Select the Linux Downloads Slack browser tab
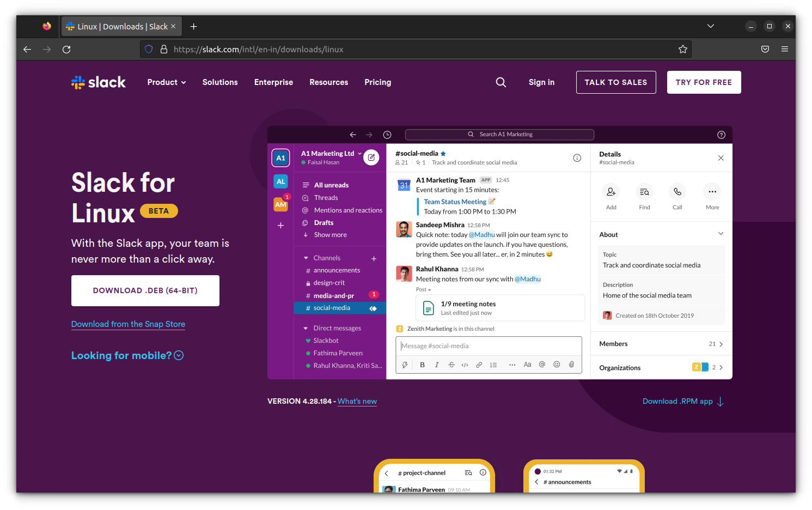Image resolution: width=812 pixels, height=510 pixels. coord(121,26)
